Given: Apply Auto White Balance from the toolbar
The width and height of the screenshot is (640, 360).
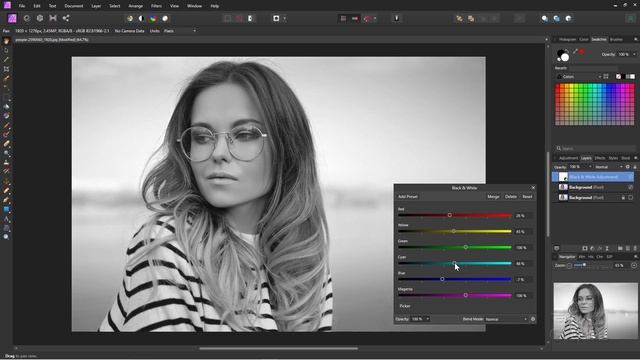Looking at the screenshot, I should [165, 18].
